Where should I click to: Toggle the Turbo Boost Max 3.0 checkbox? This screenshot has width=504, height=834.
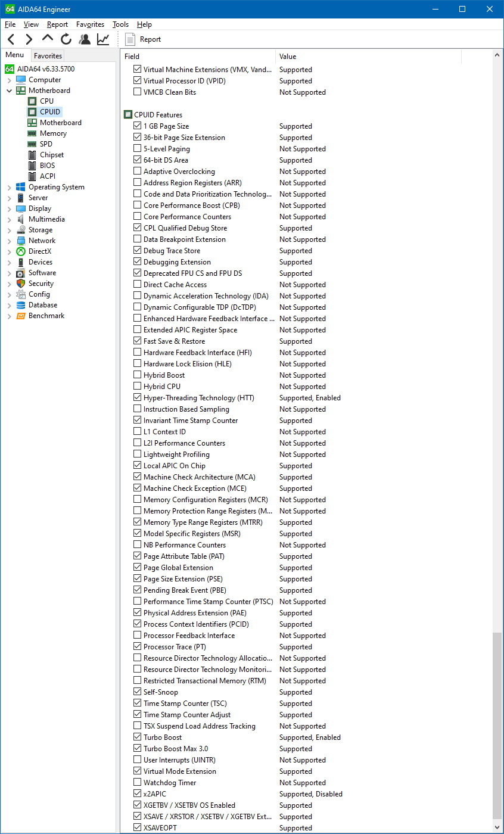138,749
